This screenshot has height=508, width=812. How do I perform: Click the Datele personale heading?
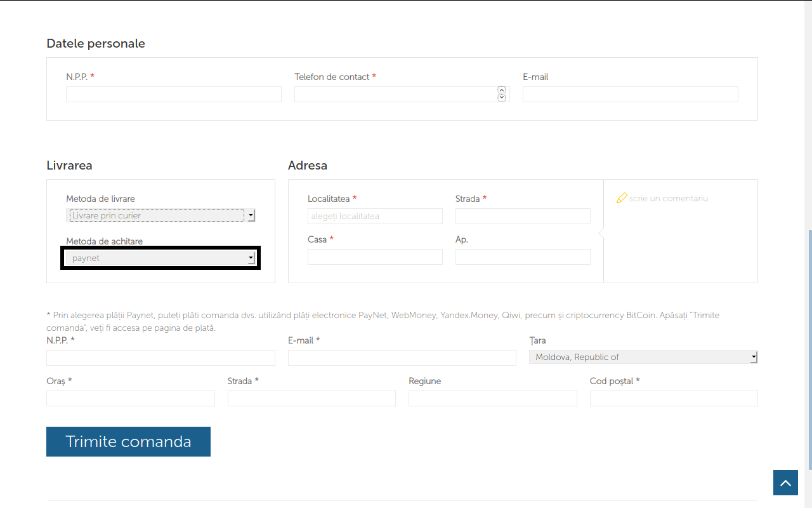[96, 43]
